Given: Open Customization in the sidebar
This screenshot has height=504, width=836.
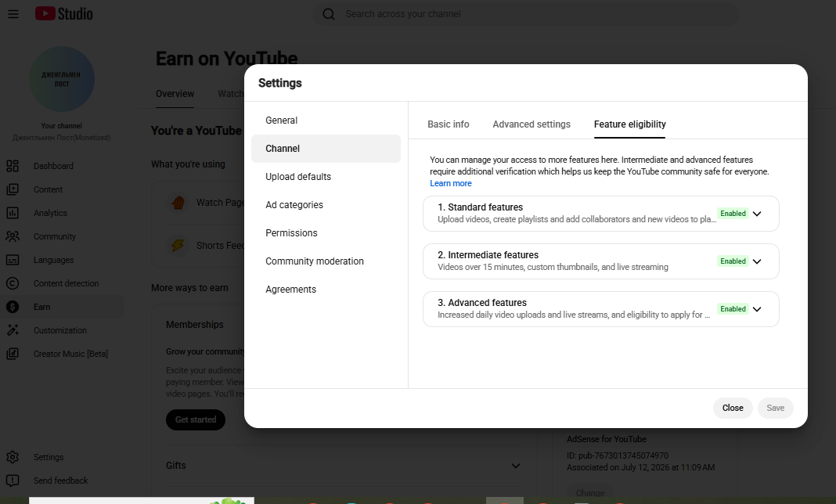Looking at the screenshot, I should 63,330.
